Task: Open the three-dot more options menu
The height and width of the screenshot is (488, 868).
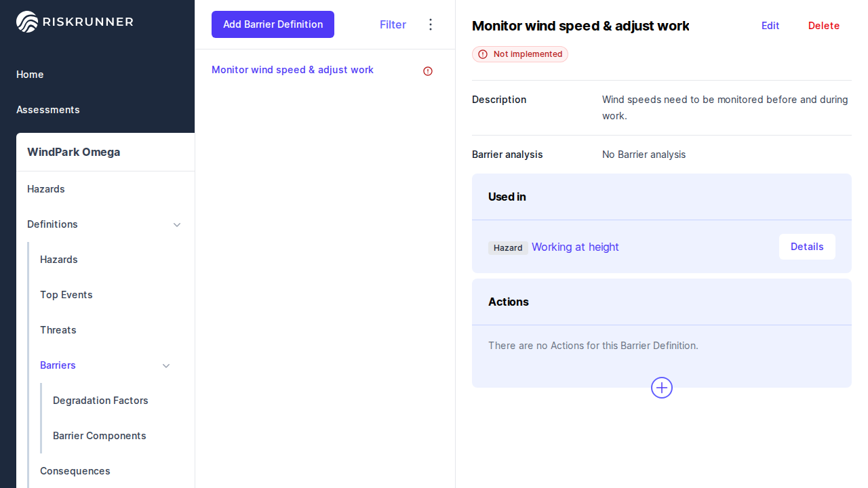Action: pos(431,24)
